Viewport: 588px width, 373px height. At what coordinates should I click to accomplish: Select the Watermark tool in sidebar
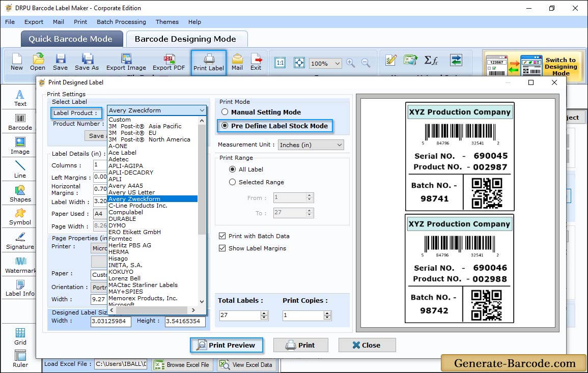point(20,265)
